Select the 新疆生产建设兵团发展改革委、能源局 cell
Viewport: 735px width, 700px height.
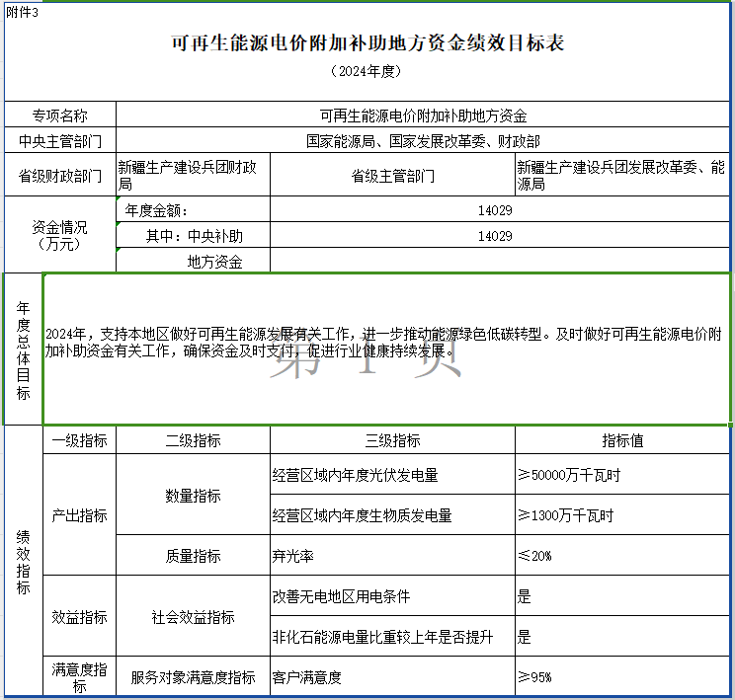622,176
